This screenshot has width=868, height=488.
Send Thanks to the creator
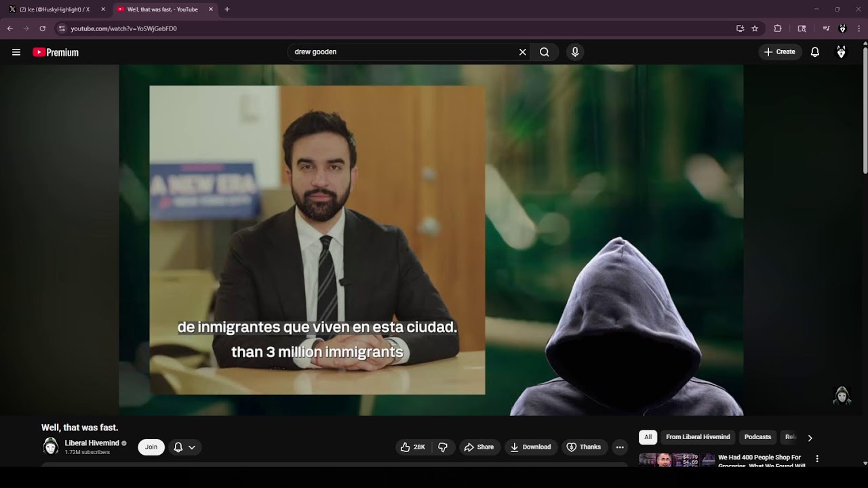584,447
